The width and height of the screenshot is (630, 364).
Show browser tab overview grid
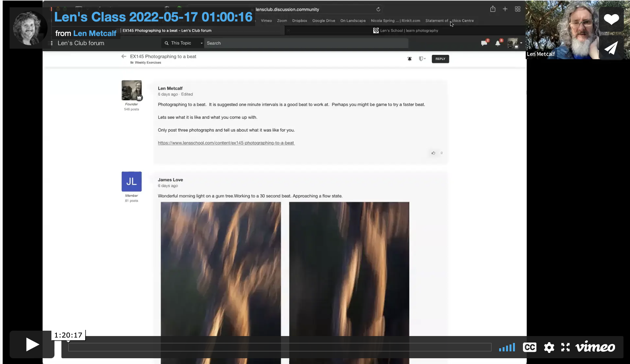[x=518, y=9]
